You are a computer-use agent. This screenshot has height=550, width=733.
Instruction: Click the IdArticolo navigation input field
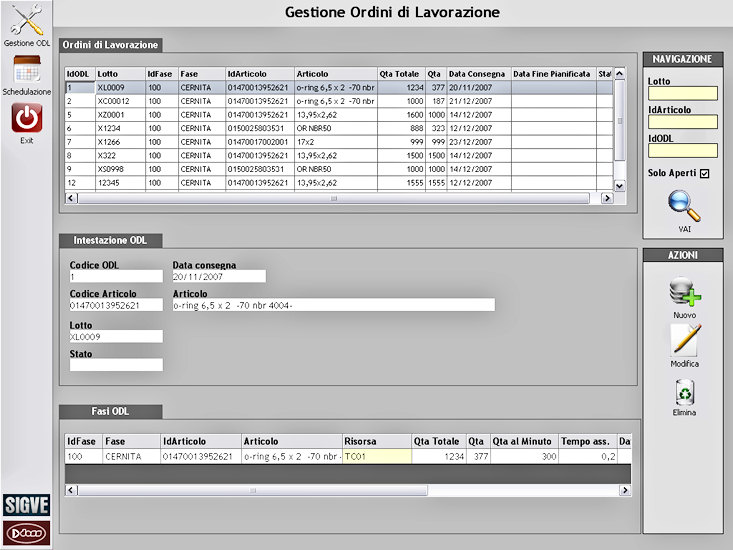(683, 122)
